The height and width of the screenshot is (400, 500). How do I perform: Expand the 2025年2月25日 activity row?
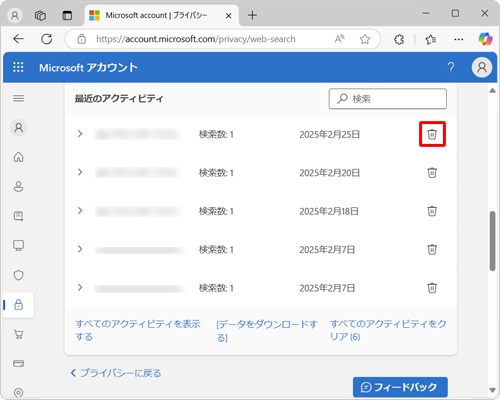(x=80, y=134)
